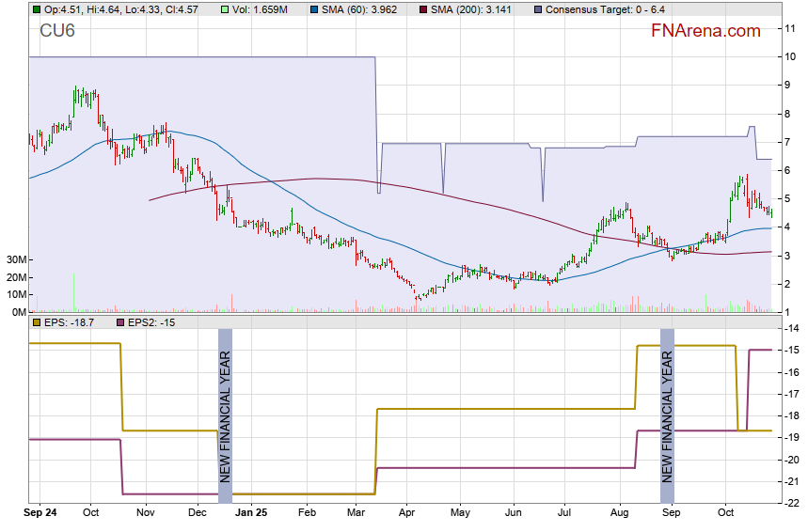Screen dimensions: 808x532
Task: Click the Apr label on the date axis
Action: pos(407,514)
